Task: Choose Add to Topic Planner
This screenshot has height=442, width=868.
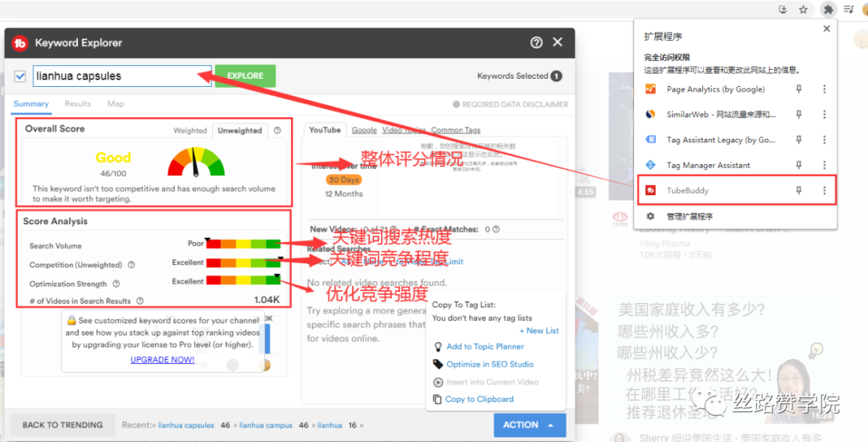Action: [485, 346]
